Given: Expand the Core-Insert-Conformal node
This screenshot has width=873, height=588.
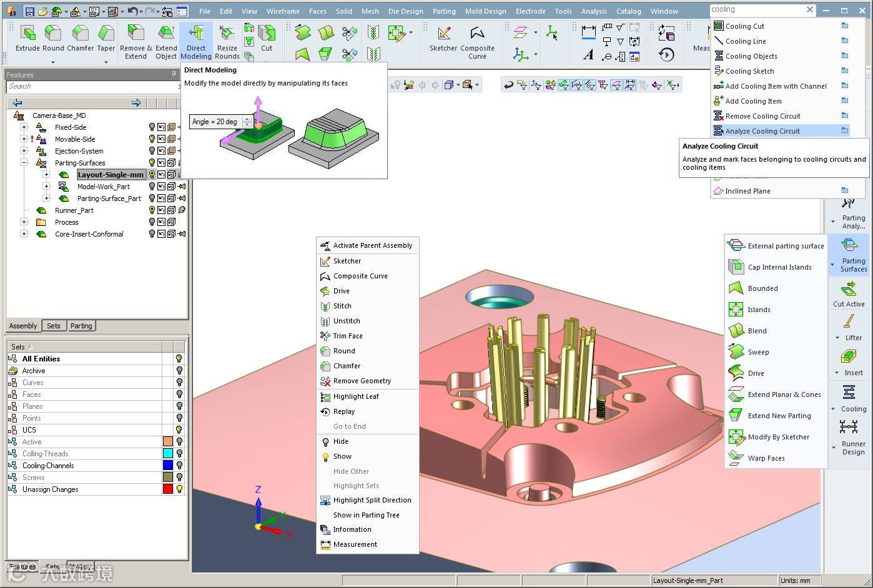Looking at the screenshot, I should [x=24, y=234].
